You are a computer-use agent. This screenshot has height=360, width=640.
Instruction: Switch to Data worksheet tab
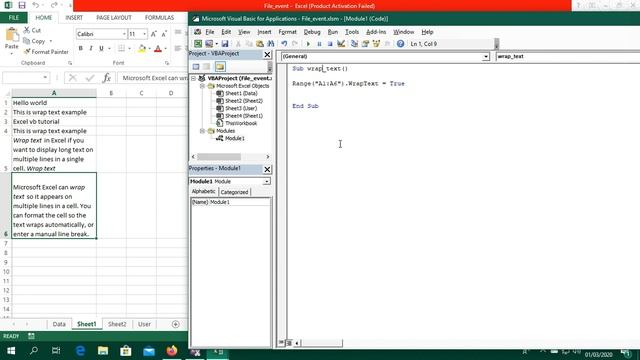tap(59, 324)
